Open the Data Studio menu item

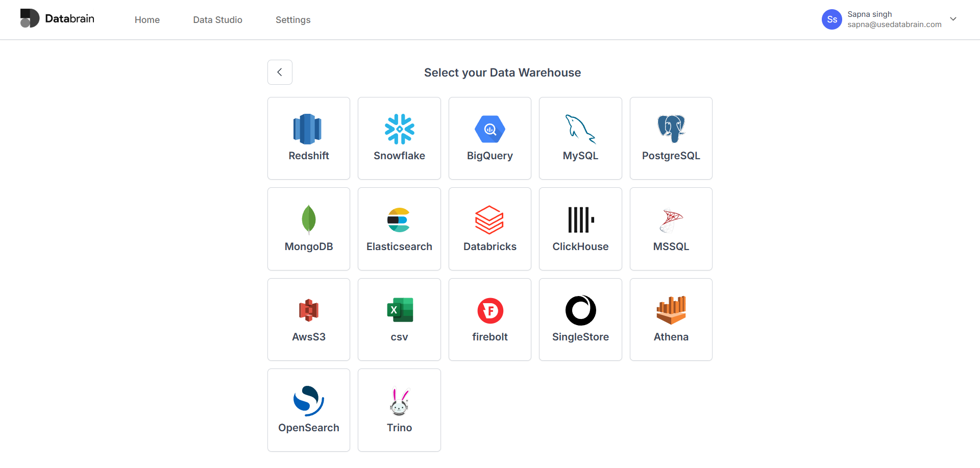pyautogui.click(x=217, y=20)
